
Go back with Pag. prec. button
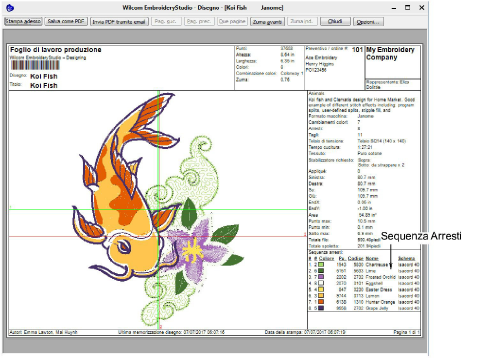(199, 22)
